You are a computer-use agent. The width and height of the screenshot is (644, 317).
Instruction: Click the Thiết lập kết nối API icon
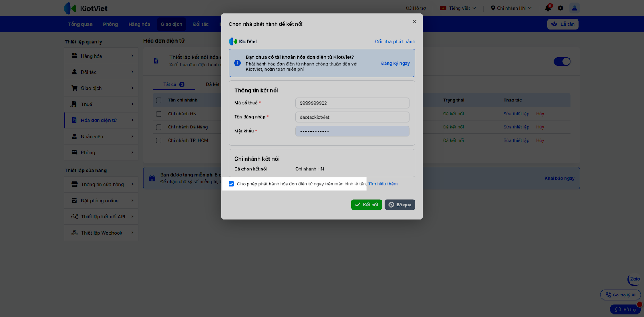click(74, 216)
